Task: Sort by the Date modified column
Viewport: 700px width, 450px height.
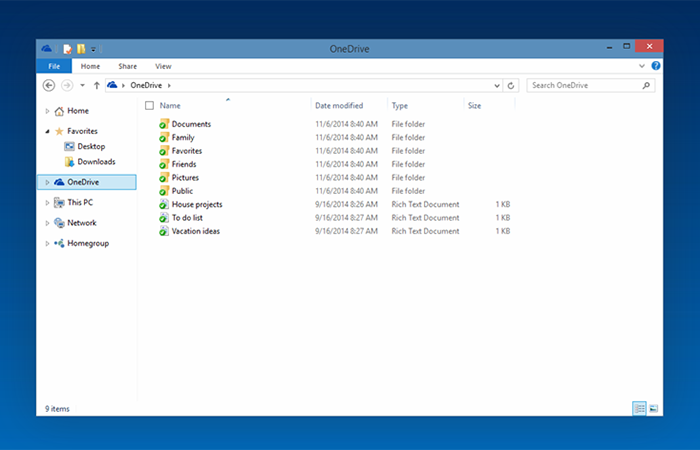Action: point(339,105)
